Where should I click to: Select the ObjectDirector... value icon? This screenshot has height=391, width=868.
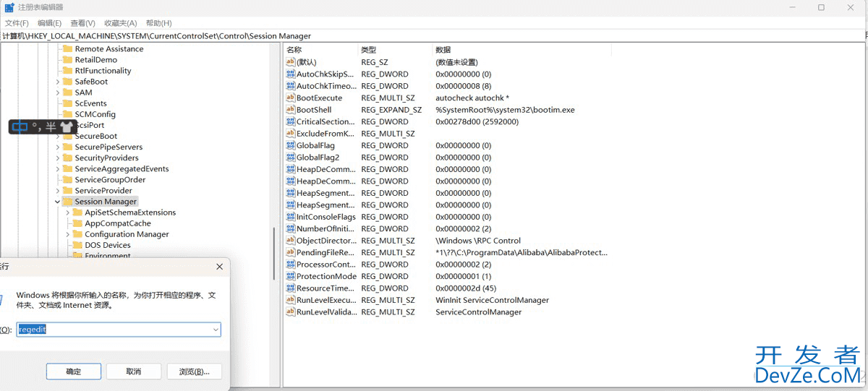coord(291,241)
